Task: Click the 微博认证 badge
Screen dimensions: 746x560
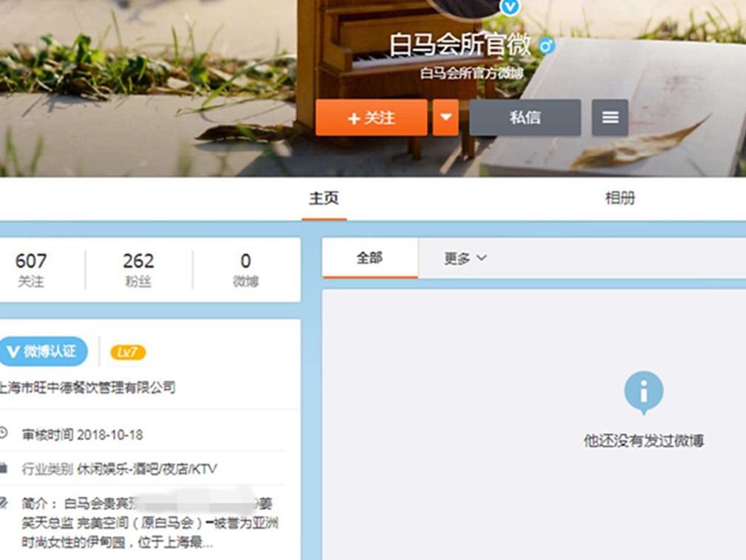Action: (44, 352)
